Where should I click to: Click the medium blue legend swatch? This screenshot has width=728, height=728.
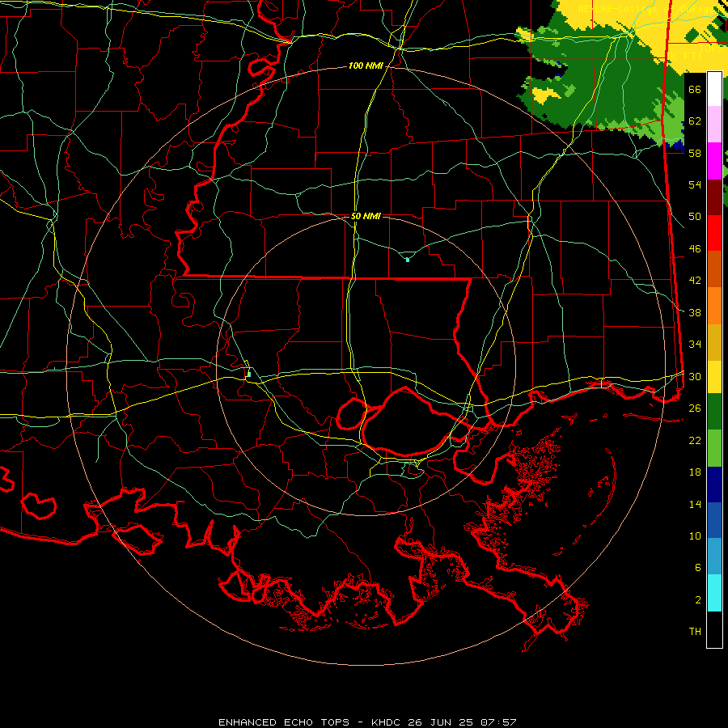click(714, 520)
